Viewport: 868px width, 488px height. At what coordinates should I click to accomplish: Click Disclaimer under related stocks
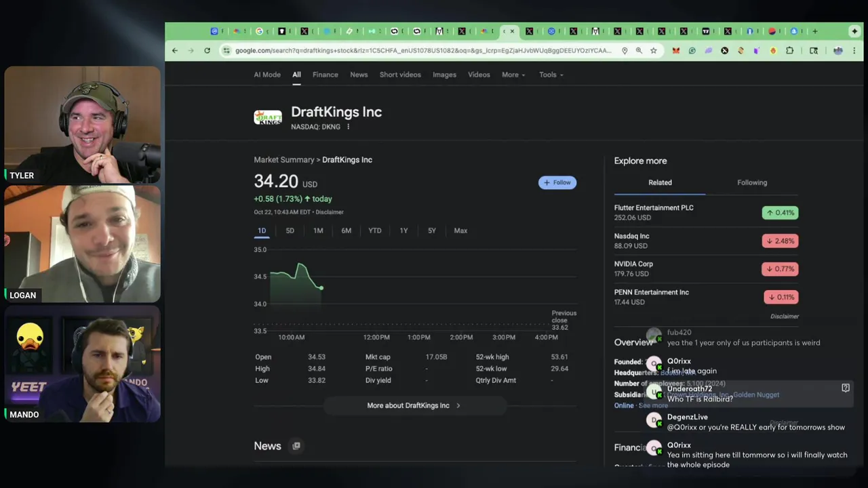(x=785, y=317)
